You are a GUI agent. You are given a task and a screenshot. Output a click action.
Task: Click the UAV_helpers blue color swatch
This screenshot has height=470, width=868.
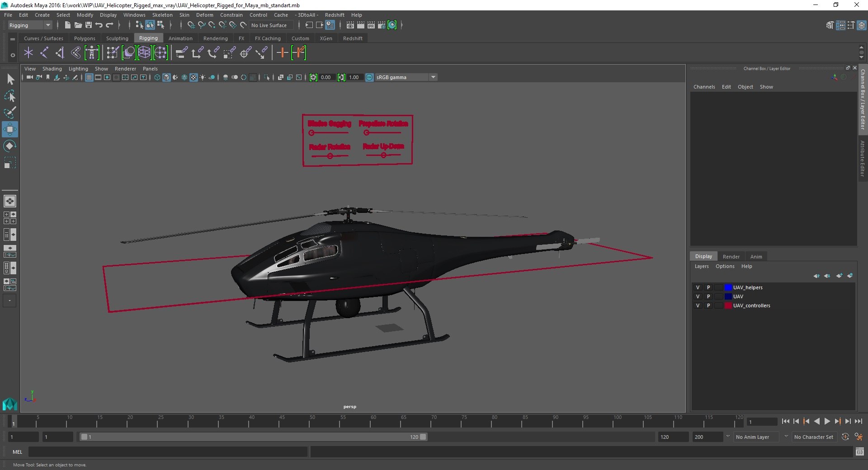pyautogui.click(x=728, y=287)
